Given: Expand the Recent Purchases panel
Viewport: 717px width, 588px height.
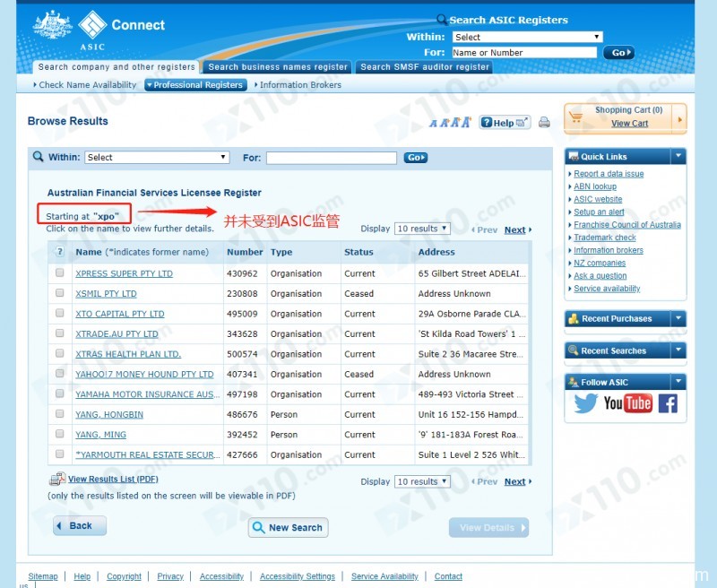Looking at the screenshot, I should click(x=678, y=318).
